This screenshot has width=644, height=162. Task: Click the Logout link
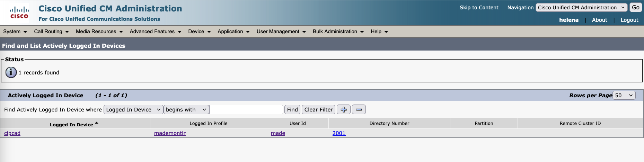(x=629, y=20)
